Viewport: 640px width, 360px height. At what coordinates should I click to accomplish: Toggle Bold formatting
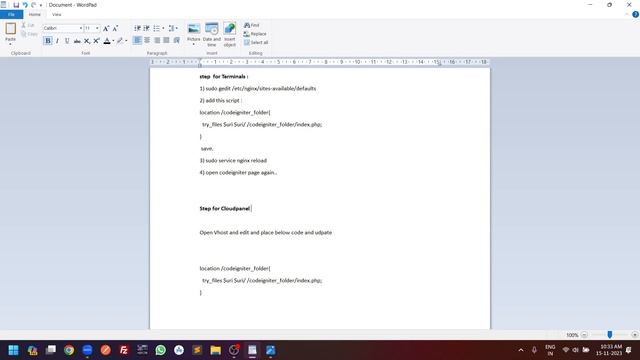48,41
